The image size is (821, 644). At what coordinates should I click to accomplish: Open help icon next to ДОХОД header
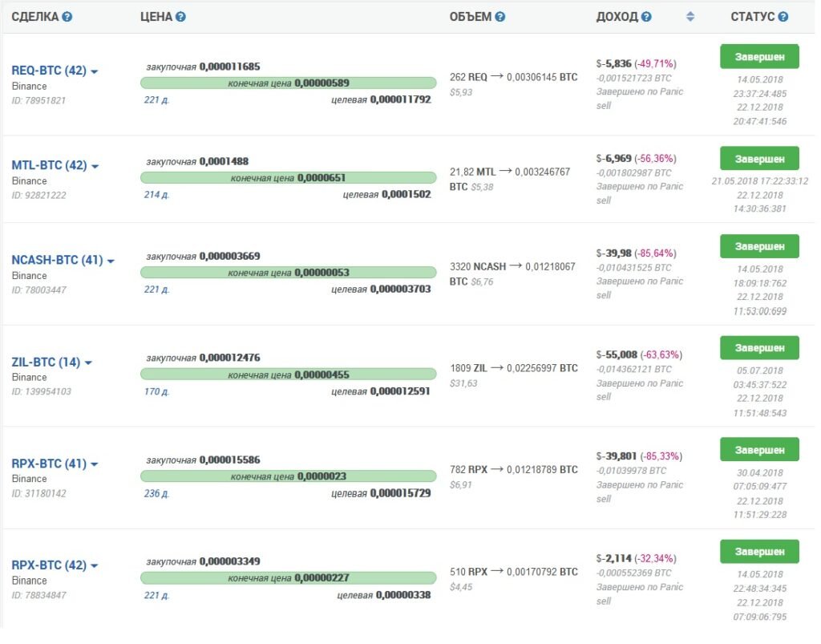[647, 17]
